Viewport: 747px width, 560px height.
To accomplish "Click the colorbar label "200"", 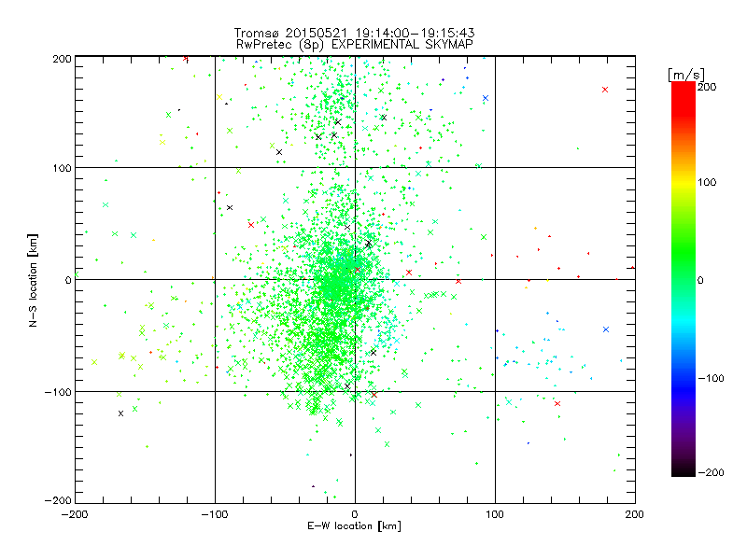I will click(x=707, y=87).
